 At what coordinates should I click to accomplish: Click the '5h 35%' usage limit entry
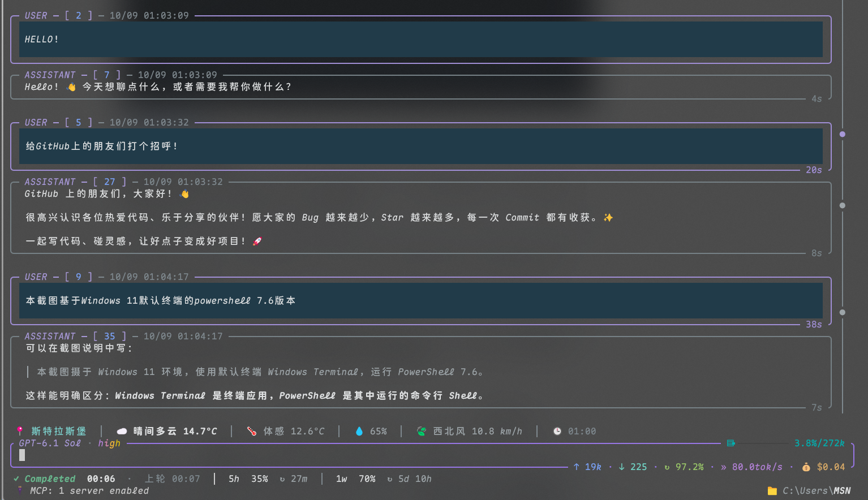[x=248, y=479]
